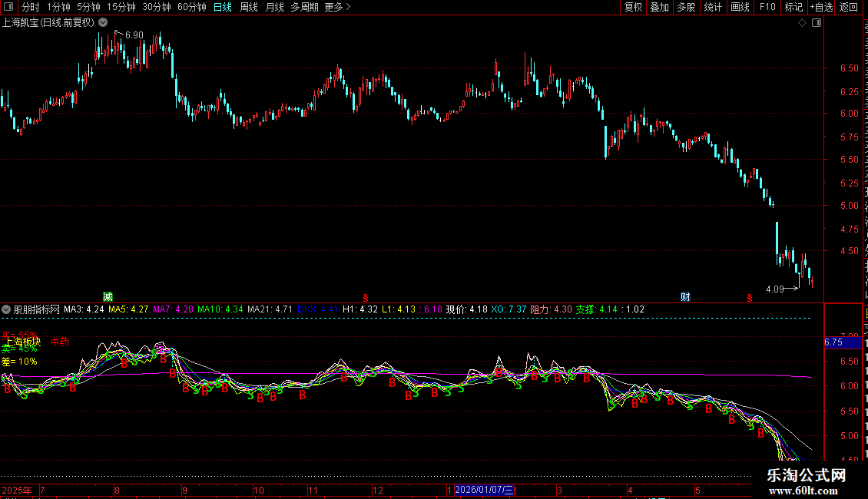This screenshot has height=499, width=868.
Task: Click the red S marker near May
Action: tap(750, 298)
